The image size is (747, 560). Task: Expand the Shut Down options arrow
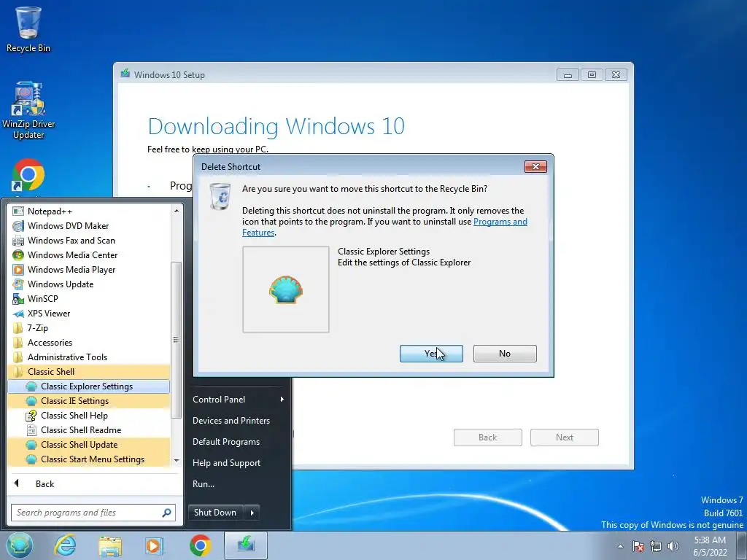pos(252,513)
